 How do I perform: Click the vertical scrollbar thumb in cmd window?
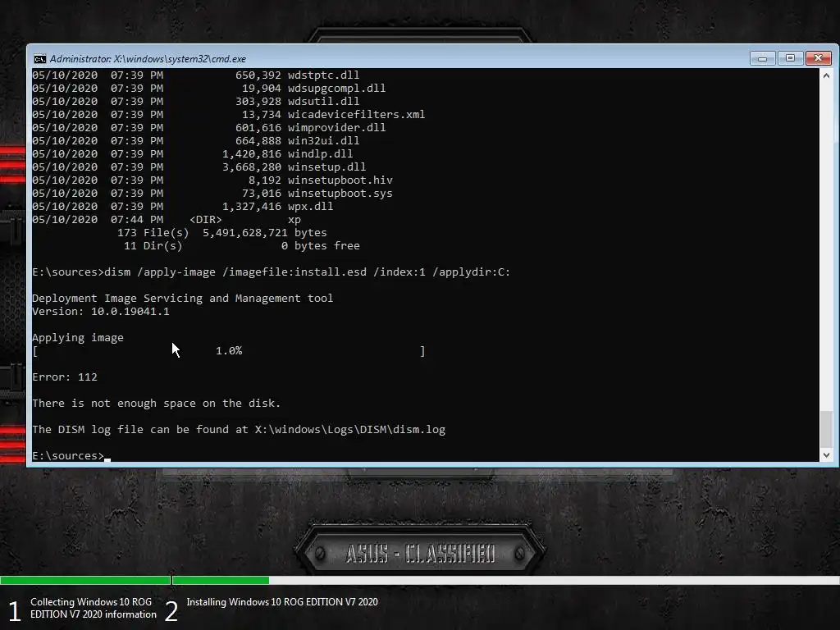pos(826,428)
